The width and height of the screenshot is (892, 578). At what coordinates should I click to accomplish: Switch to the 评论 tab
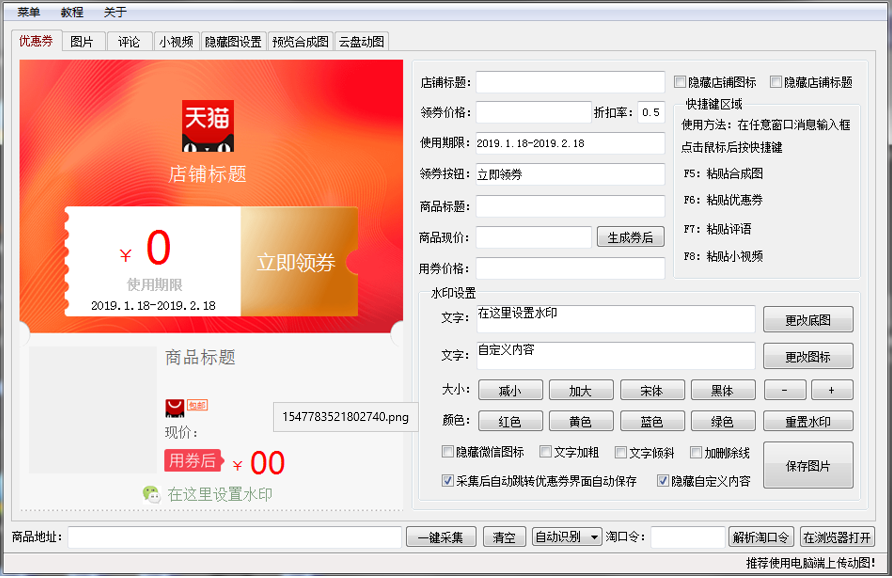pyautogui.click(x=129, y=42)
